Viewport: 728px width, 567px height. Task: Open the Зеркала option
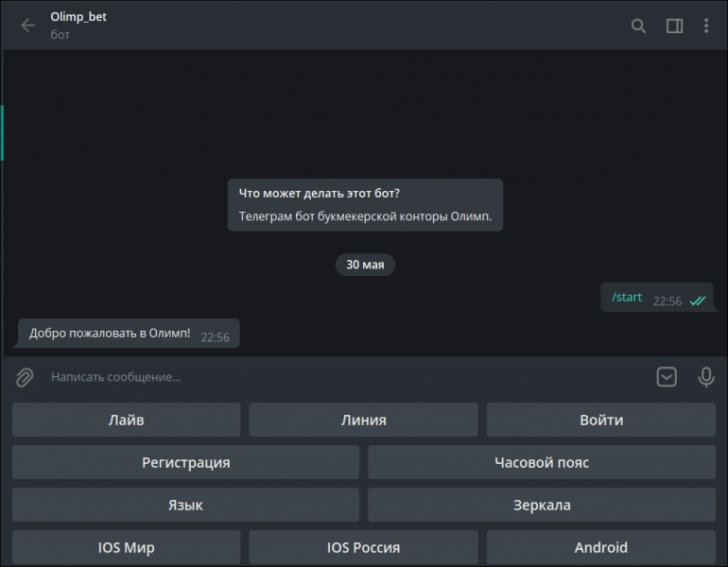tap(542, 505)
